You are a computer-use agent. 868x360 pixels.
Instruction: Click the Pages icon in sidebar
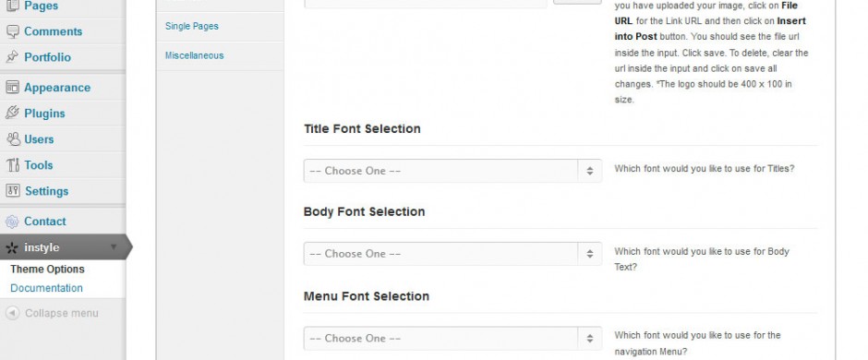pos(12,6)
